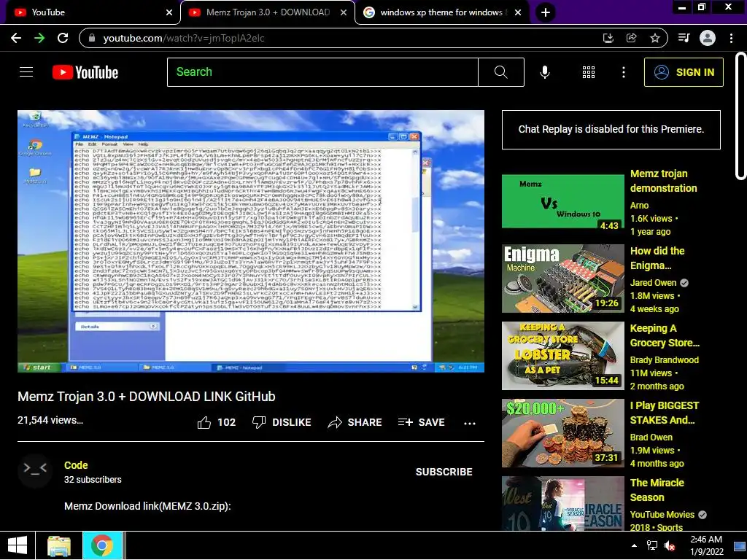The image size is (747, 560).
Task: Save the video to a playlist
Action: coord(422,422)
